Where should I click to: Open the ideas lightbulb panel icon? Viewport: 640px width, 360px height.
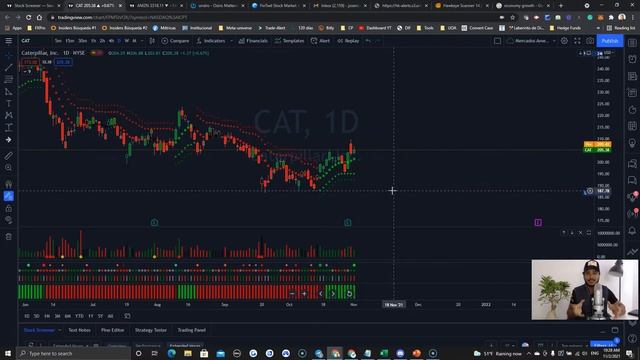[632, 143]
